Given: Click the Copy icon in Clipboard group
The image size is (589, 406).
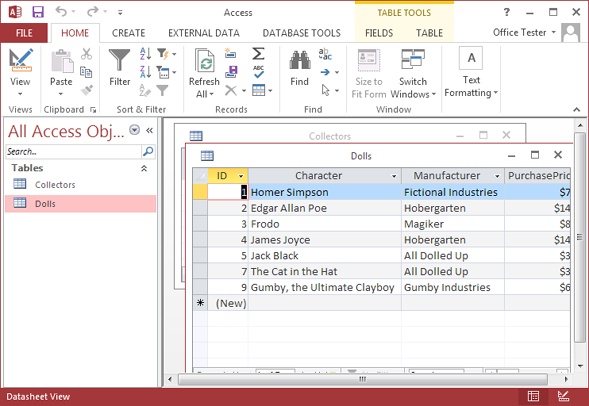Looking at the screenshot, I should (x=86, y=72).
